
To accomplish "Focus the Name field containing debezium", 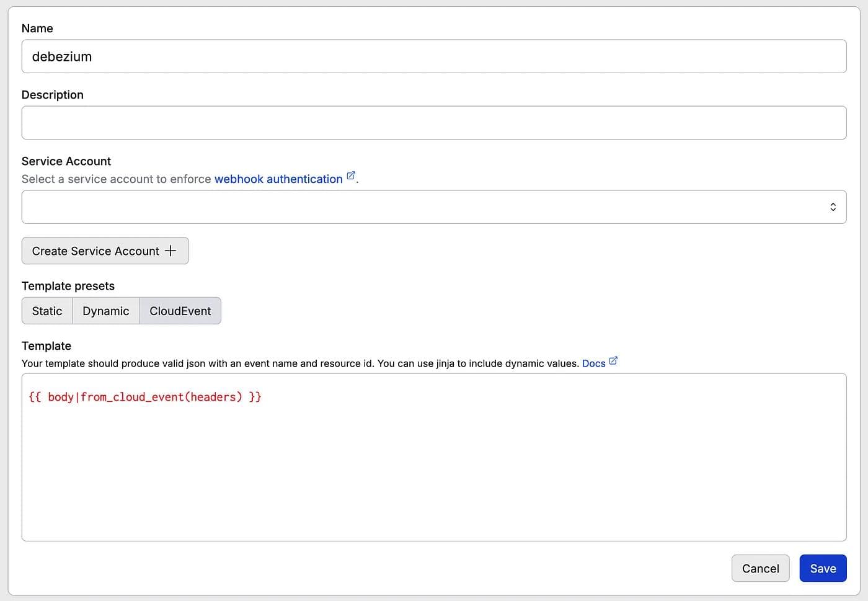I will coord(434,56).
